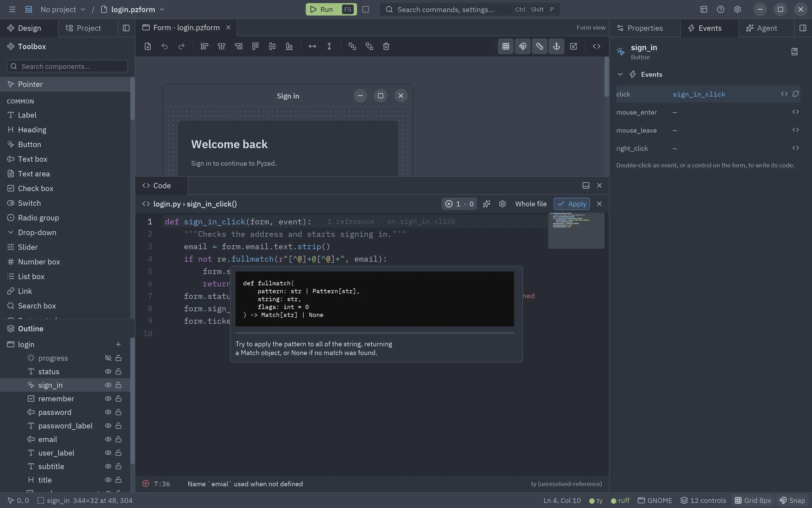
Task: Collapse the right sidebar panel
Action: click(x=803, y=28)
